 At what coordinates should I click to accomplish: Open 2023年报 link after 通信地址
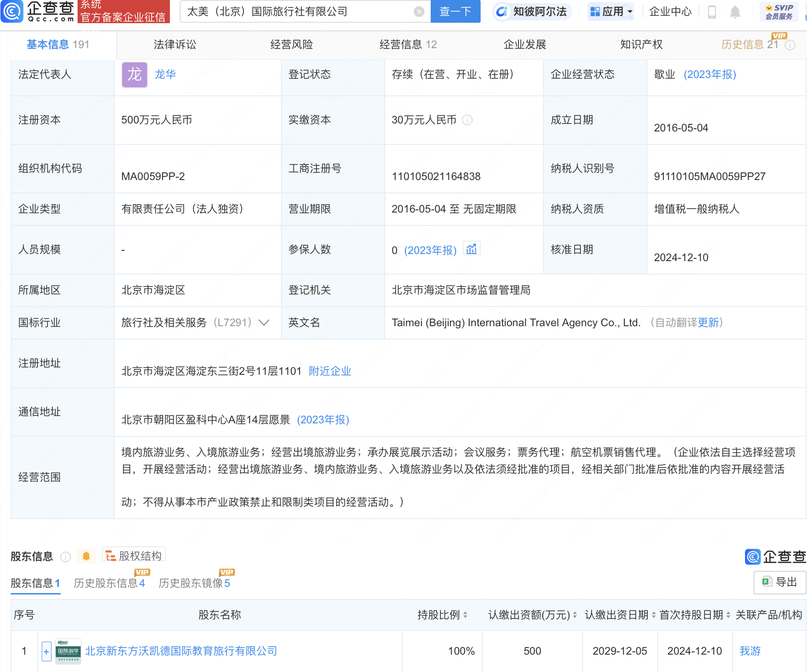pyautogui.click(x=323, y=420)
